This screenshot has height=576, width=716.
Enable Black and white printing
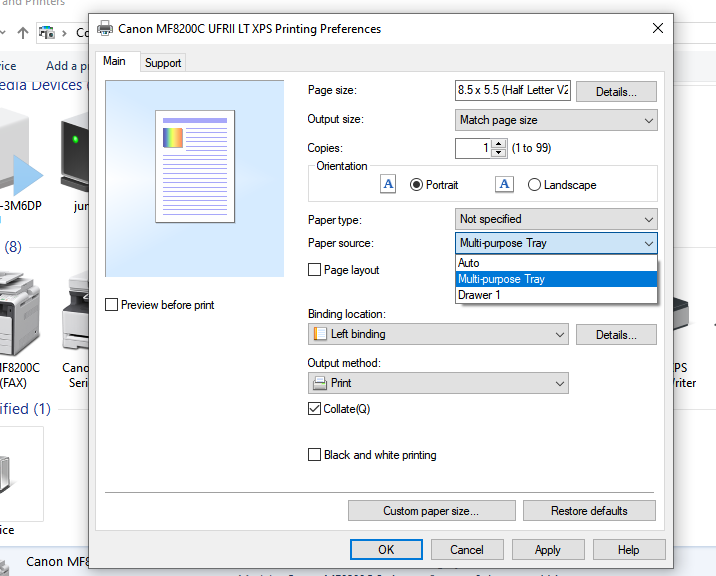pos(314,454)
